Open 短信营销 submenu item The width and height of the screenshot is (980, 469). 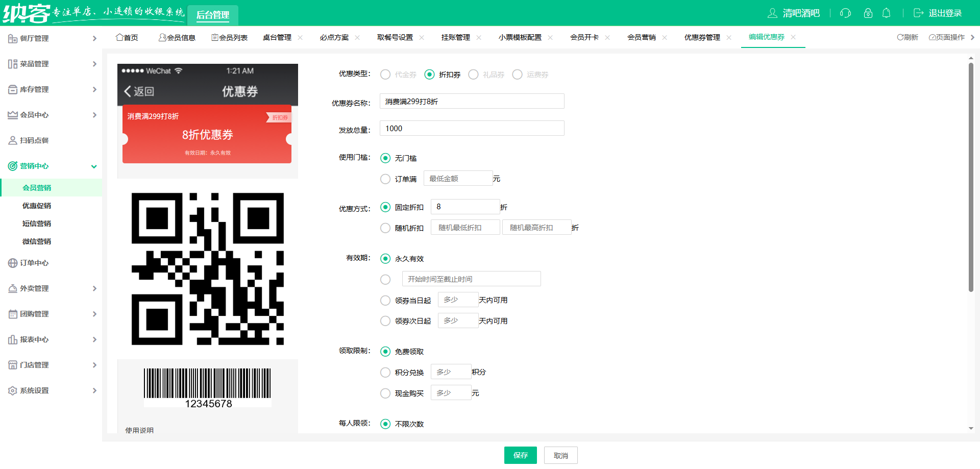click(x=37, y=224)
